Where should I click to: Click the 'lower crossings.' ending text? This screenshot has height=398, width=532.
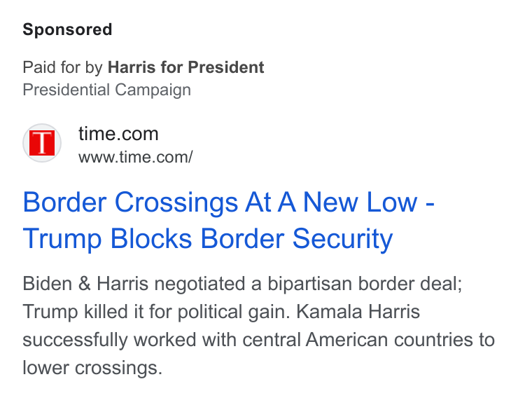click(x=92, y=368)
